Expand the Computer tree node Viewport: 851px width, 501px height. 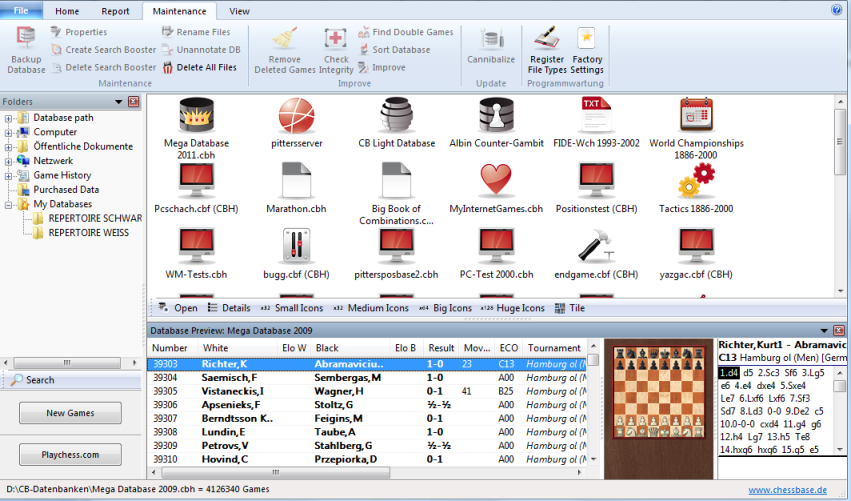8,132
